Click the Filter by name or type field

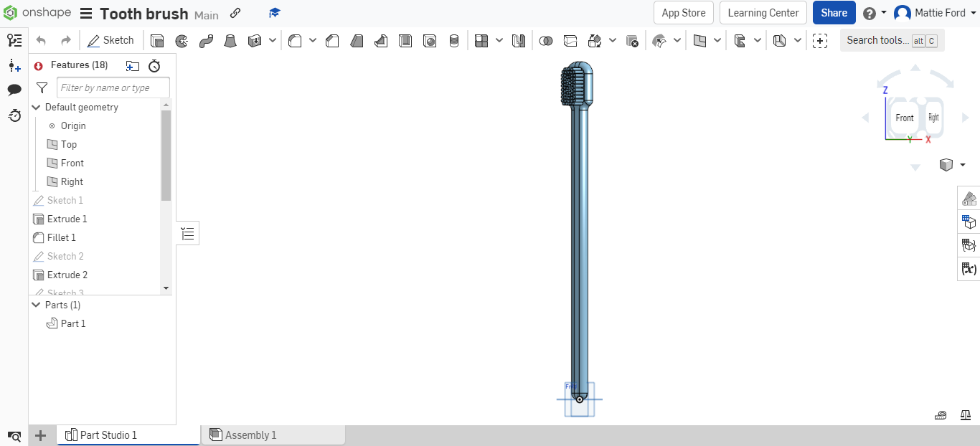coord(113,87)
